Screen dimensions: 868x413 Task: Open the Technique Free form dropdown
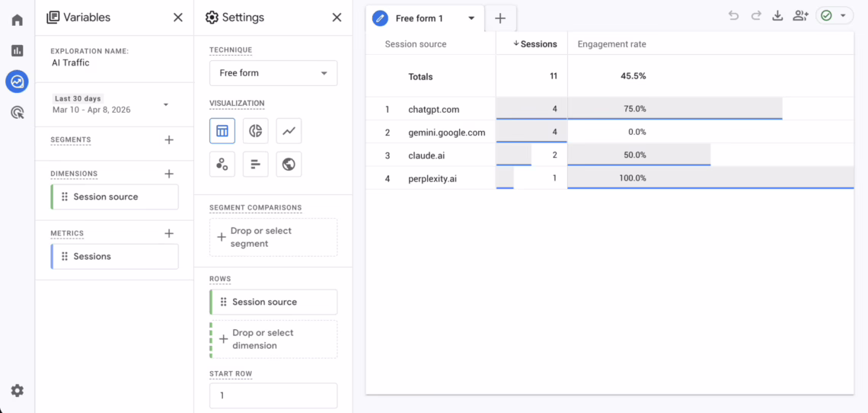(x=273, y=73)
